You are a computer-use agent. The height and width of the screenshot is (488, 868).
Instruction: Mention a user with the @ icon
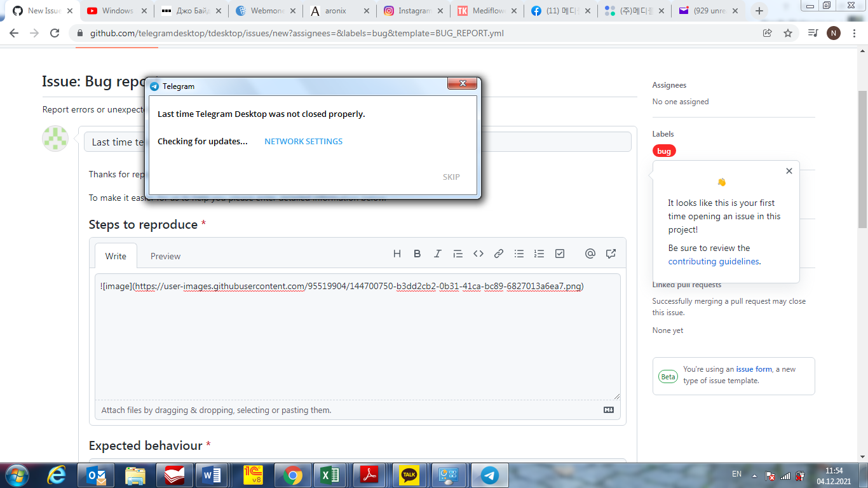[x=590, y=253]
